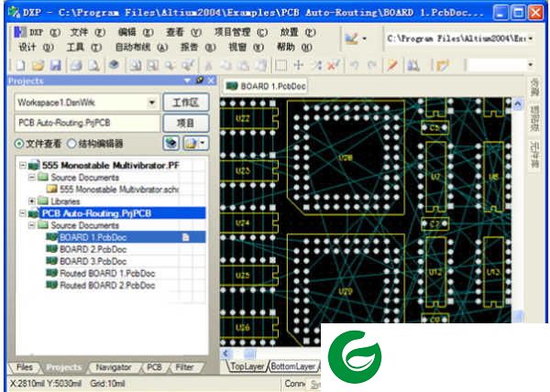The image size is (550, 392).
Task: Click the Save floppy disk icon
Action: tap(55, 66)
